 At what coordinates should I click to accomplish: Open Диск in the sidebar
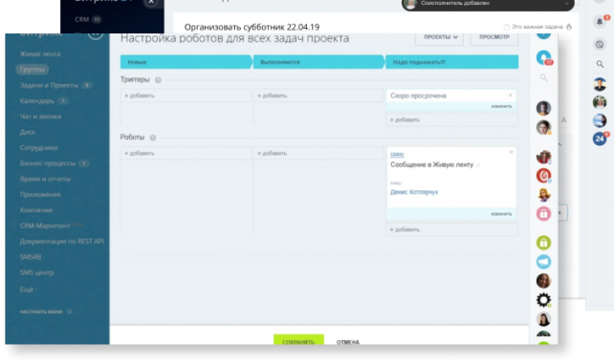tap(28, 132)
